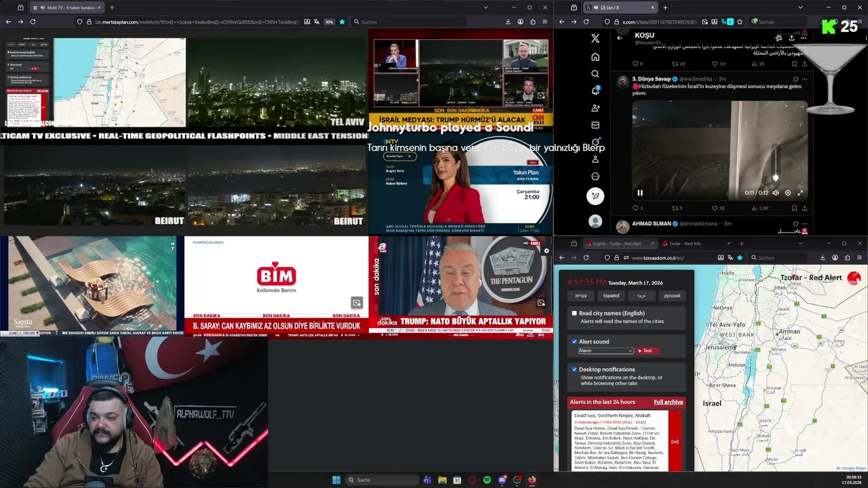This screenshot has height=488, width=868.
Task: Open X account avatar at sidebar bottom
Action: [x=595, y=221]
